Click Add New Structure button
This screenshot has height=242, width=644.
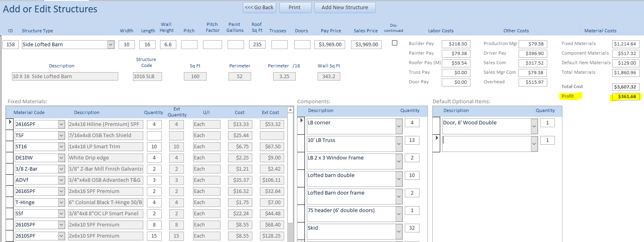345,8
